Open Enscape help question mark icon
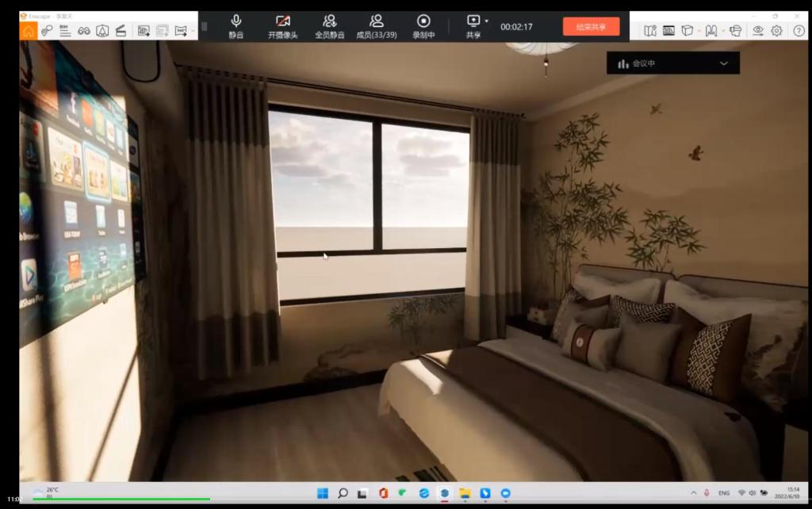Screen dimensions: 812x509 [798, 31]
